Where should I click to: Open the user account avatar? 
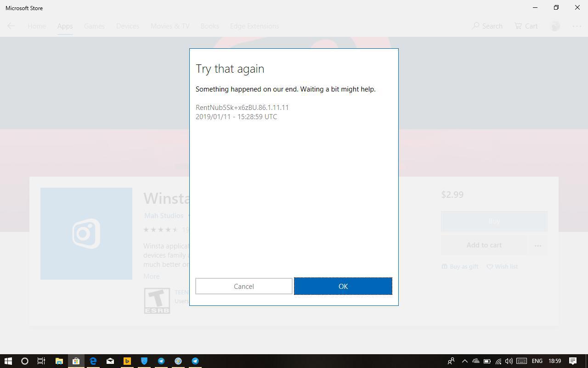tap(555, 26)
